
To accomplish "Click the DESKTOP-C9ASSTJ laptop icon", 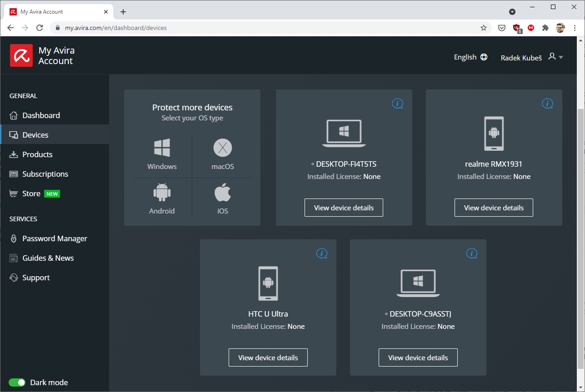I will (418, 283).
